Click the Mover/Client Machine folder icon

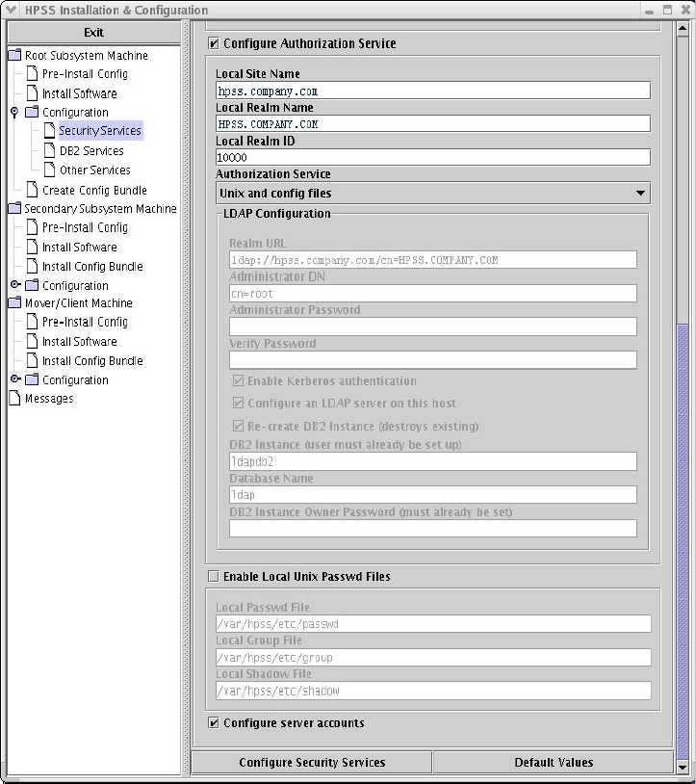[x=15, y=302]
